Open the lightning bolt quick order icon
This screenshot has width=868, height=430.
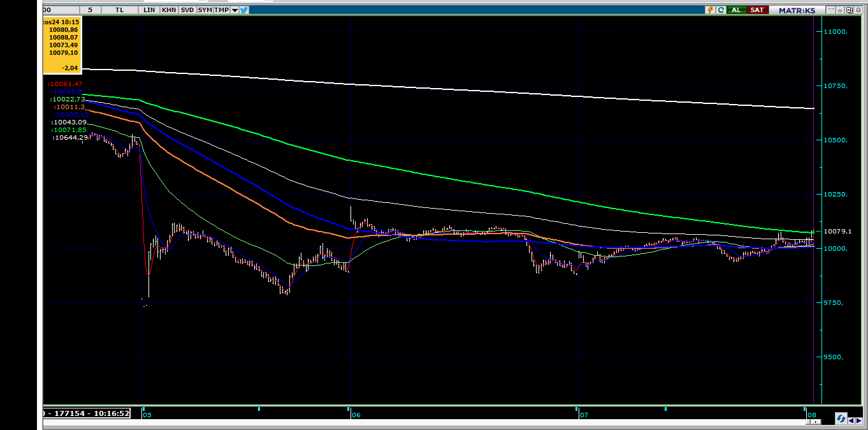click(710, 10)
